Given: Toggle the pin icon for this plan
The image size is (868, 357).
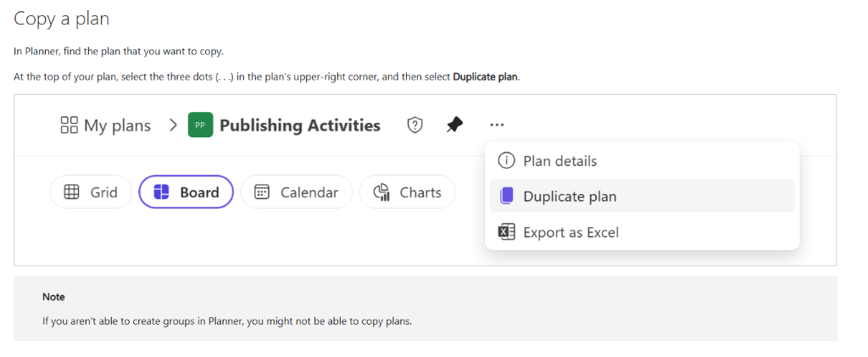Looking at the screenshot, I should 454,126.
